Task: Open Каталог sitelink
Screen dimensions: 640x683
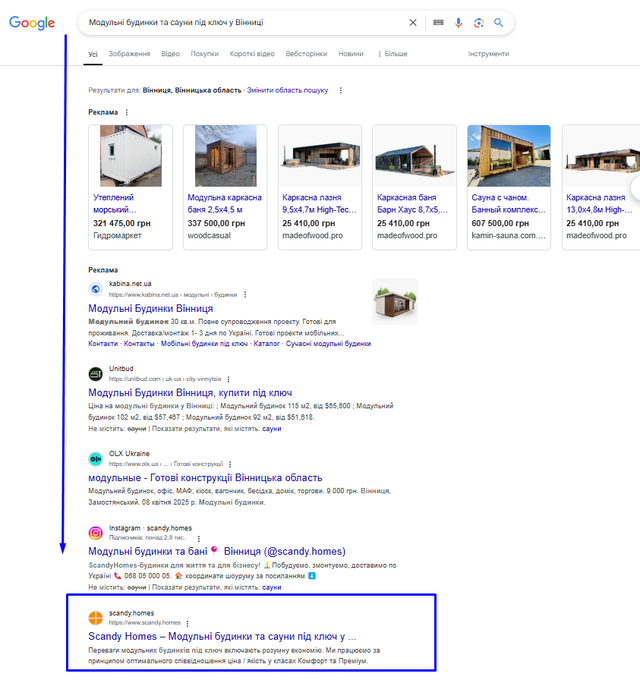Action: (x=267, y=344)
